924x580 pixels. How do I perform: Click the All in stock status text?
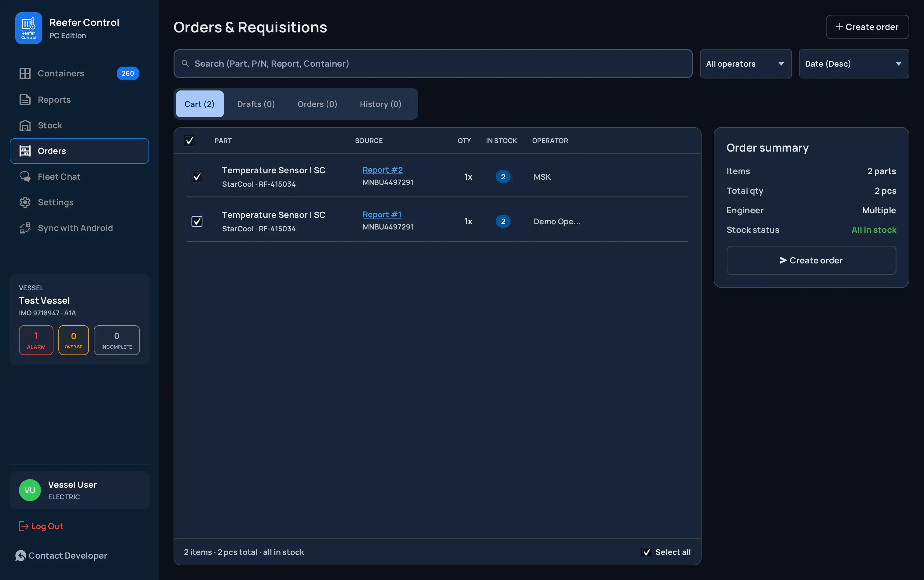click(x=874, y=230)
